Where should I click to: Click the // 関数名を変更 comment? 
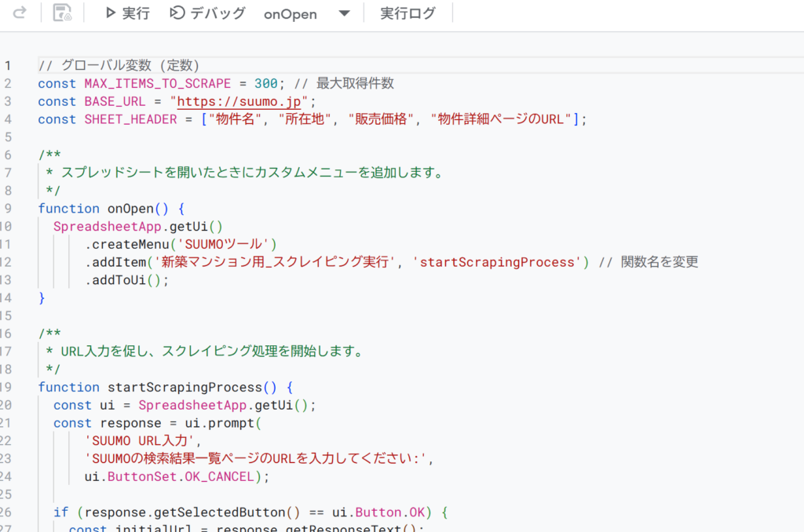click(x=648, y=262)
